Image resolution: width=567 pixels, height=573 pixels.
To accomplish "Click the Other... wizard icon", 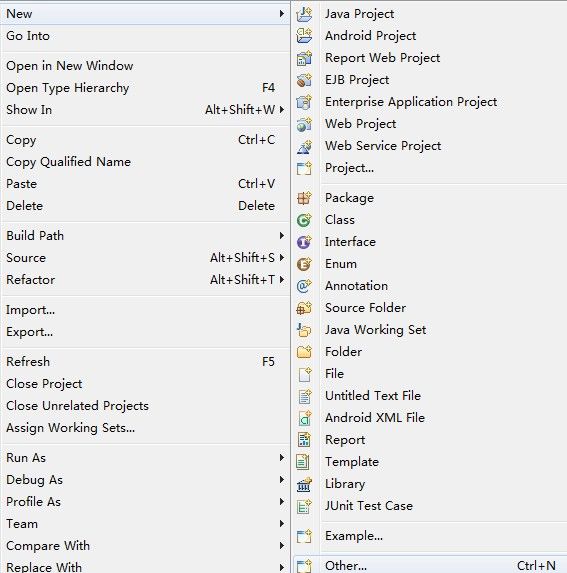I will coord(304,566).
